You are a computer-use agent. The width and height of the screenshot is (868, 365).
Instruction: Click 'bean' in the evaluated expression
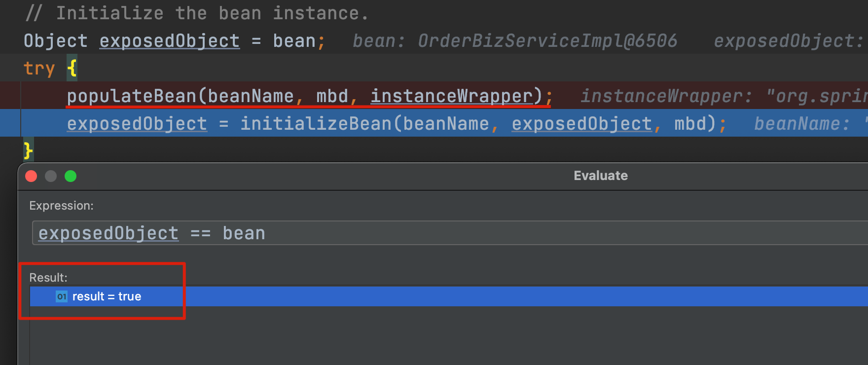click(x=244, y=233)
